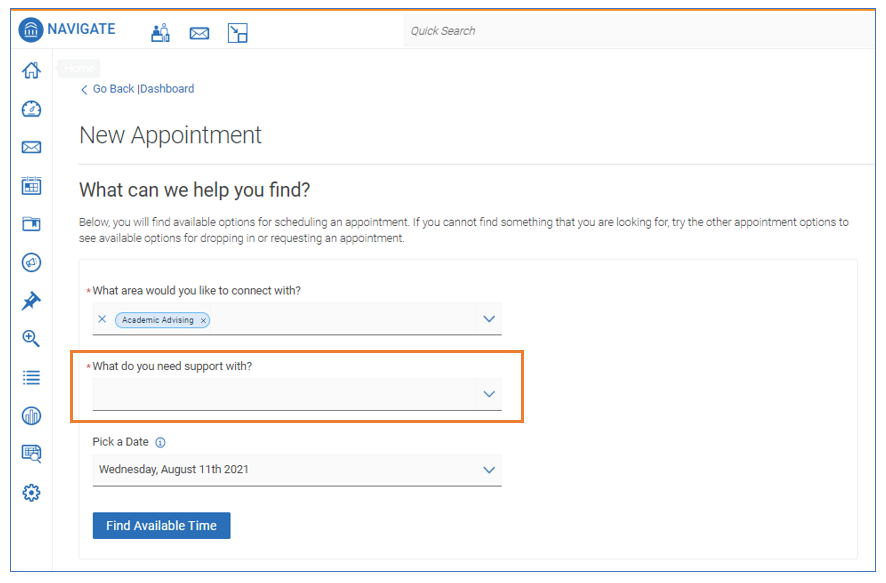Expand the 'What do you need support with?' dropdown
The height and width of the screenshot is (583, 886).
(x=489, y=394)
